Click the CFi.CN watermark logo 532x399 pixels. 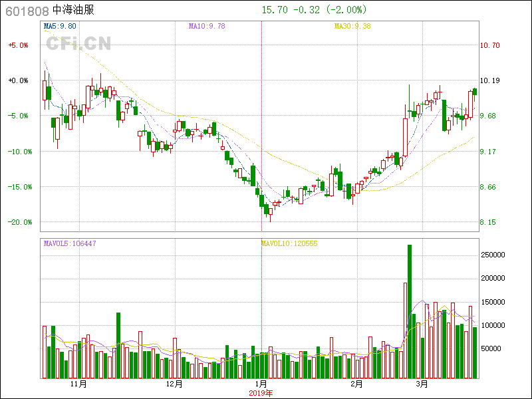coord(78,43)
